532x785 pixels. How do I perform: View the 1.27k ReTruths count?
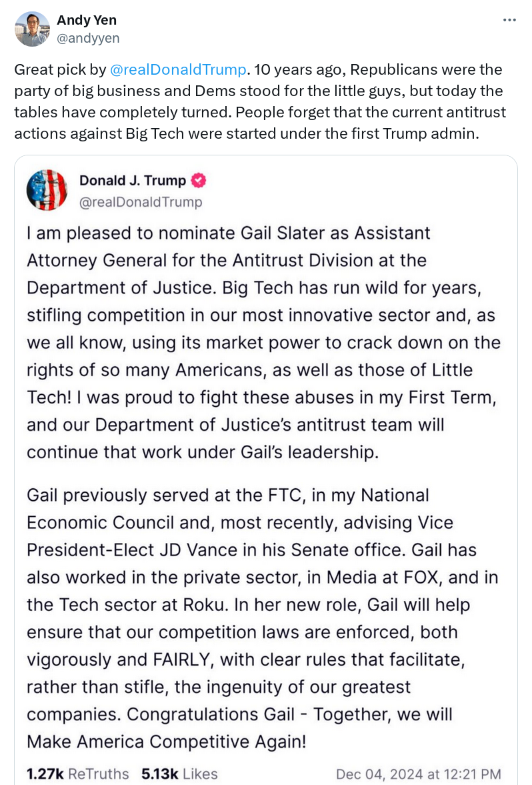(77, 774)
